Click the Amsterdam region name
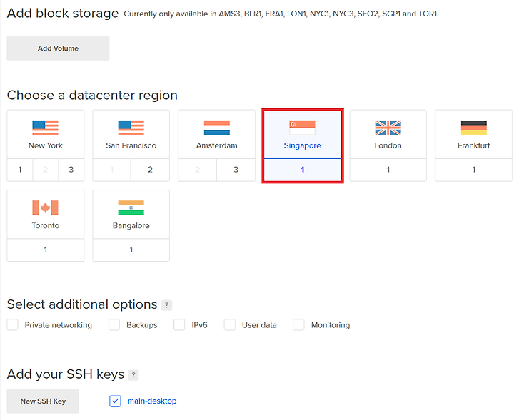The height and width of the screenshot is (420, 514). [217, 145]
